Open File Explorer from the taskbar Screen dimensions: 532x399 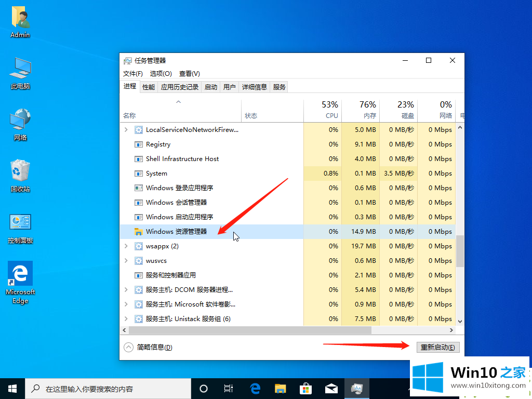pyautogui.click(x=280, y=388)
